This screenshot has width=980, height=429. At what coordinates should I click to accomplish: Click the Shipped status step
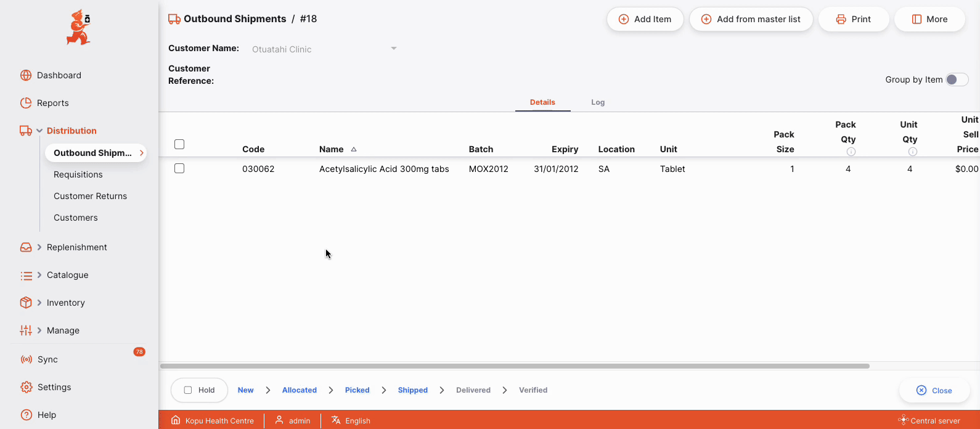413,390
